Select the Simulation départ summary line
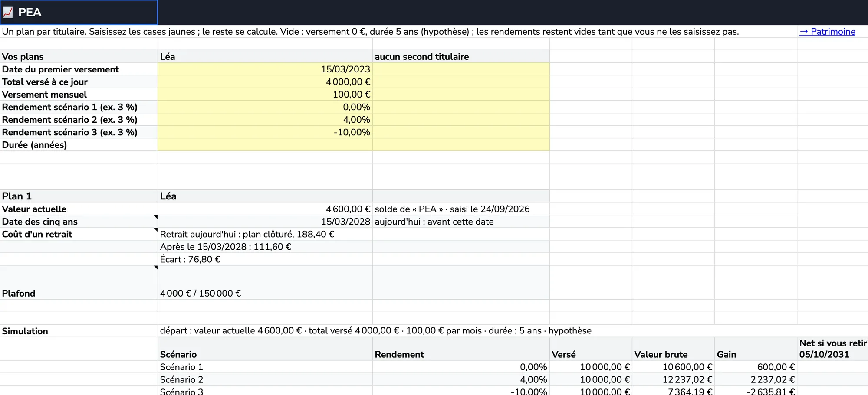The image size is (868, 395). tap(375, 331)
